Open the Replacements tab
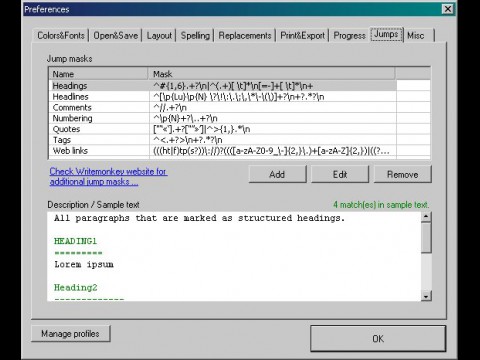The height and width of the screenshot is (360, 480). pos(245,35)
